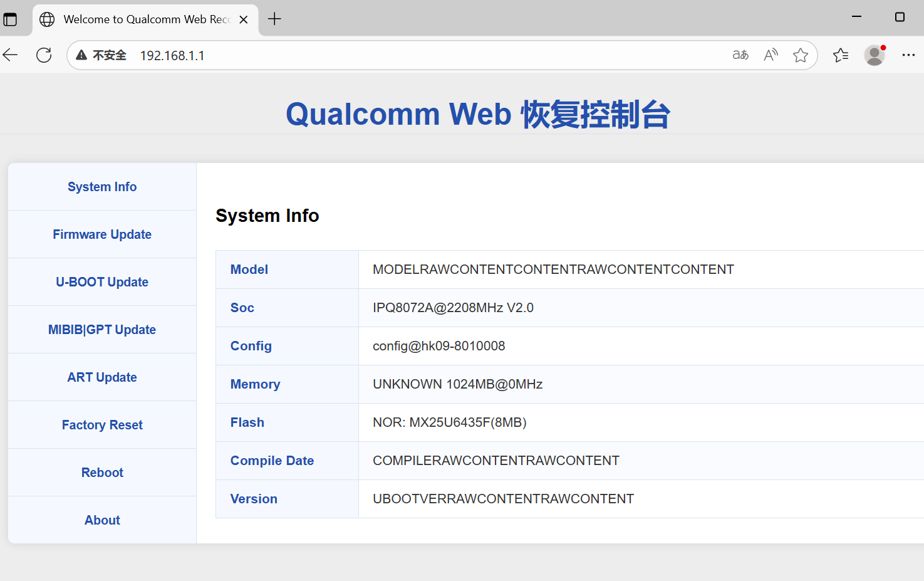
Task: Open the favorites list icon
Action: (841, 55)
